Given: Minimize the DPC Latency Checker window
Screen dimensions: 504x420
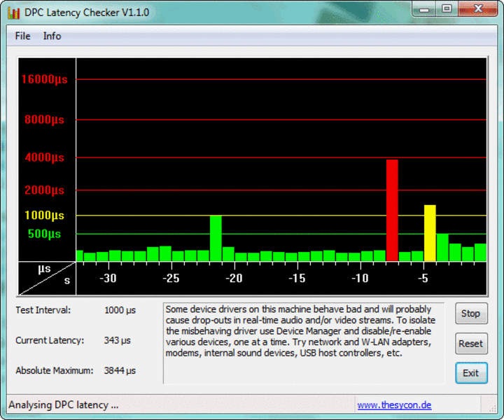Looking at the screenshot, I should point(425,10).
